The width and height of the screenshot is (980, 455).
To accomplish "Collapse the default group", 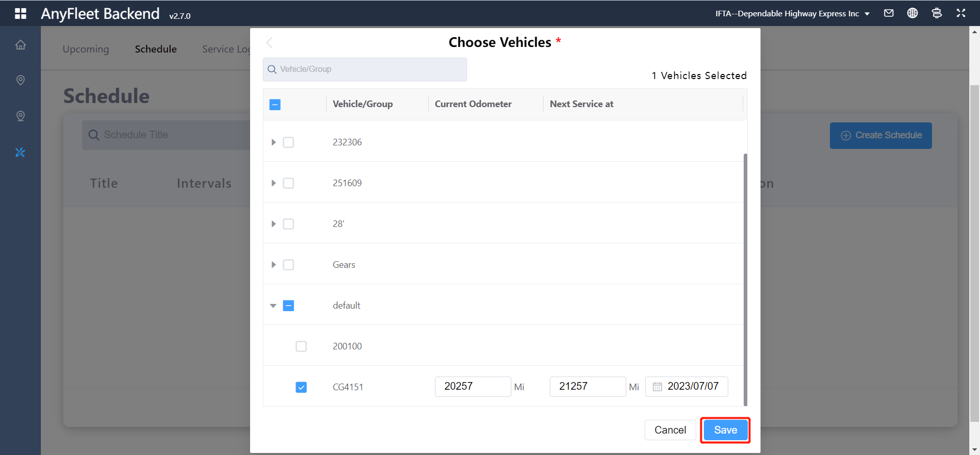I will [x=274, y=306].
